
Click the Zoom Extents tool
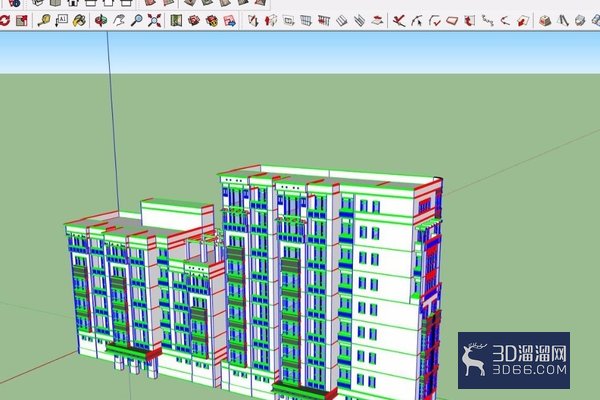[x=154, y=20]
